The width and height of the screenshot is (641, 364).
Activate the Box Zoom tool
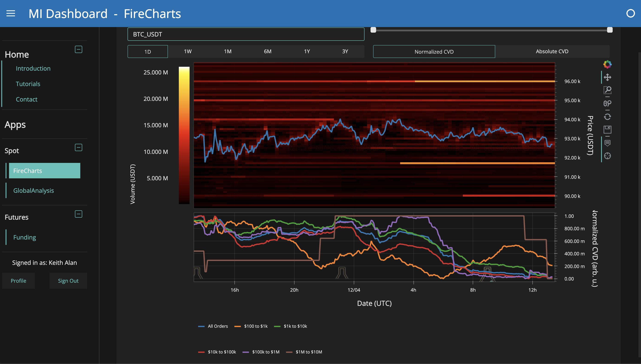[x=608, y=90]
